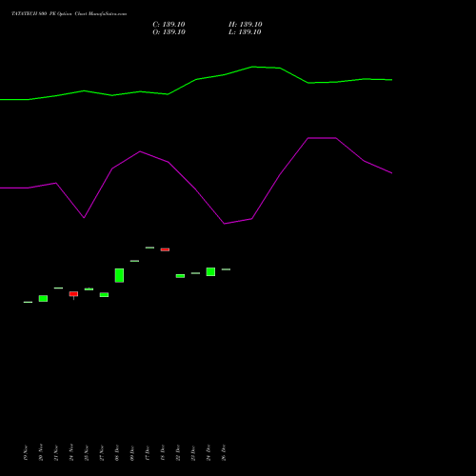Click the 26 Dec date label

224,452
